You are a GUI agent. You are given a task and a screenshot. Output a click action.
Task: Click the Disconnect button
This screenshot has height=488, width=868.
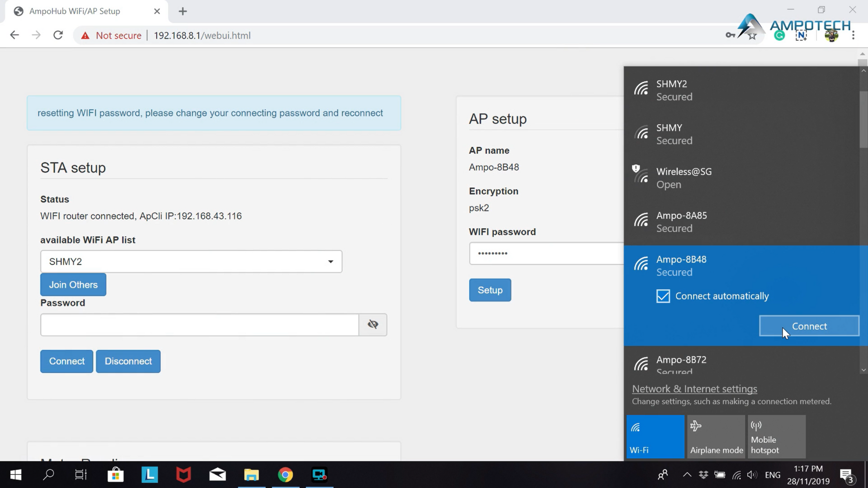click(128, 361)
